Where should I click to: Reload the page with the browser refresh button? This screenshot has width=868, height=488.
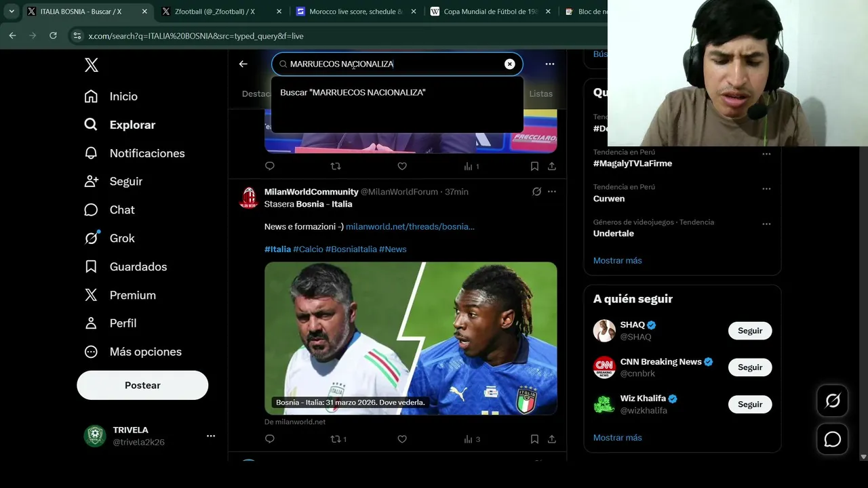coord(53,35)
